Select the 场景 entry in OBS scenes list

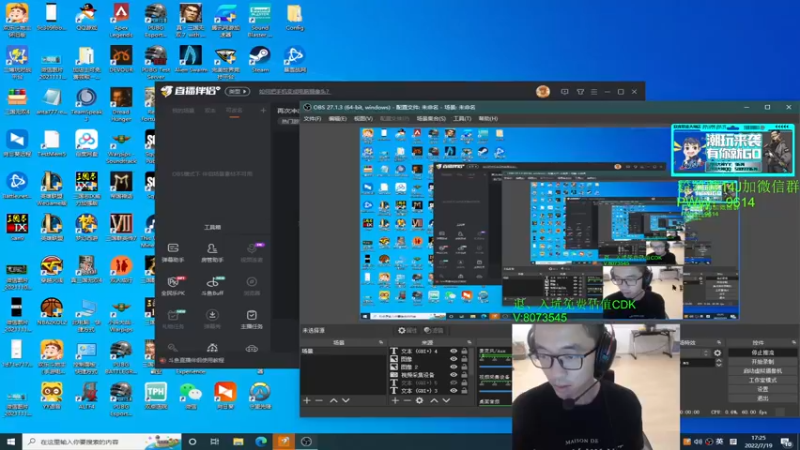[343, 351]
